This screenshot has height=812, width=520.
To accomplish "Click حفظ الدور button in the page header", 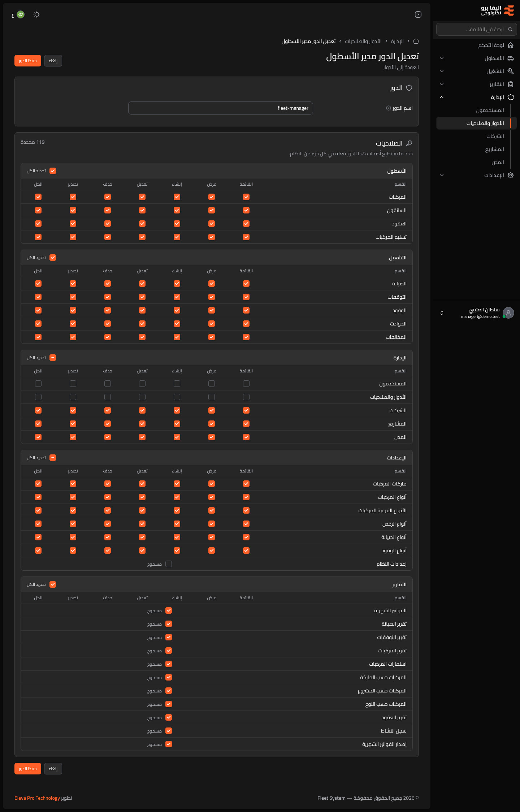I will (x=28, y=61).
